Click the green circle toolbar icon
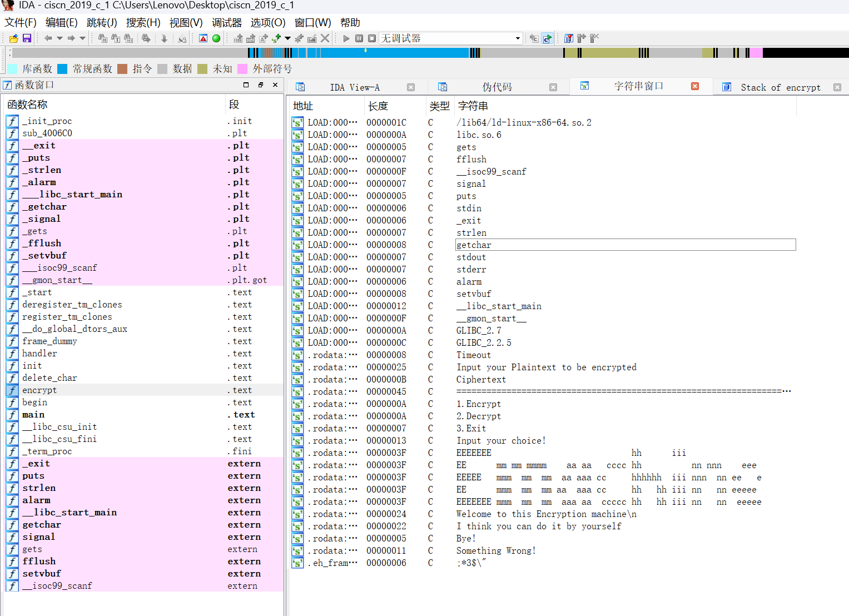Image resolution: width=849 pixels, height=616 pixels. [216, 38]
